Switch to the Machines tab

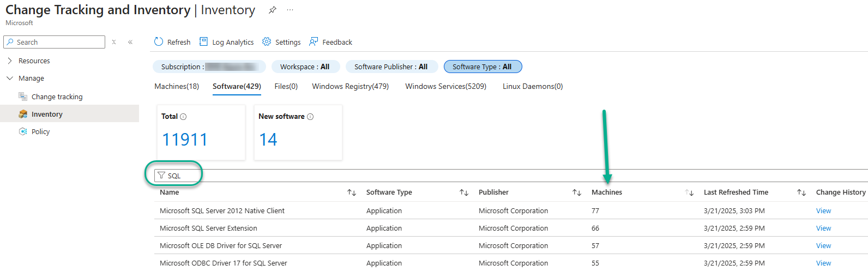tap(177, 86)
